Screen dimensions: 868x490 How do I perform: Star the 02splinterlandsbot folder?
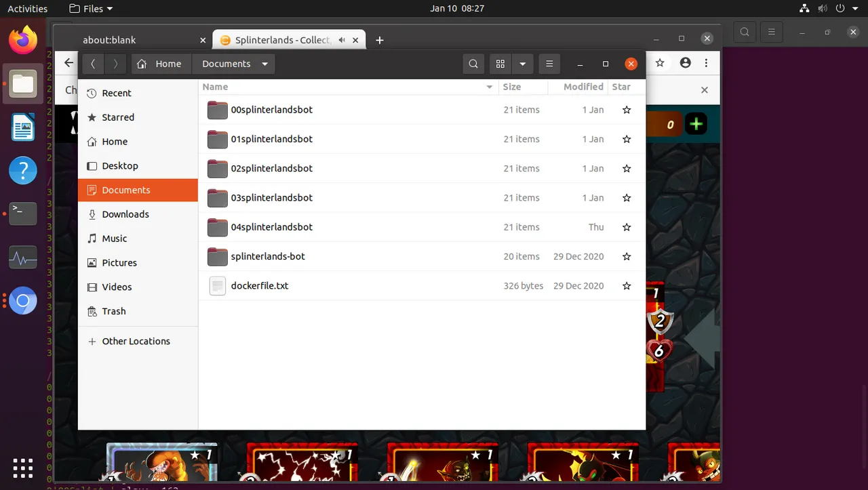coord(627,168)
